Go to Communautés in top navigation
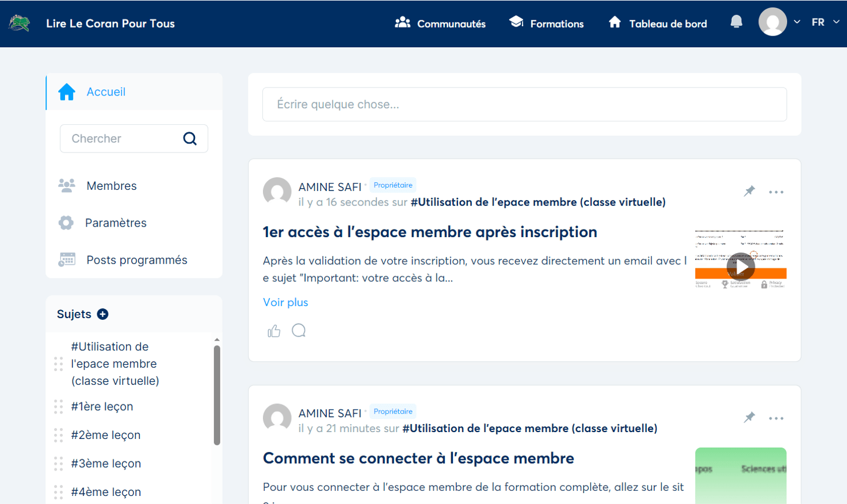 coord(440,24)
